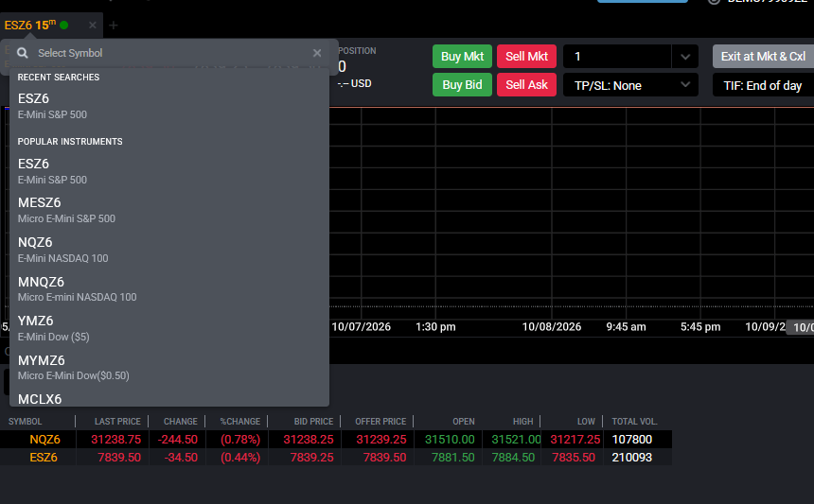Click NQZ6 offer price 31239.25
814x504 pixels.
[x=381, y=439]
